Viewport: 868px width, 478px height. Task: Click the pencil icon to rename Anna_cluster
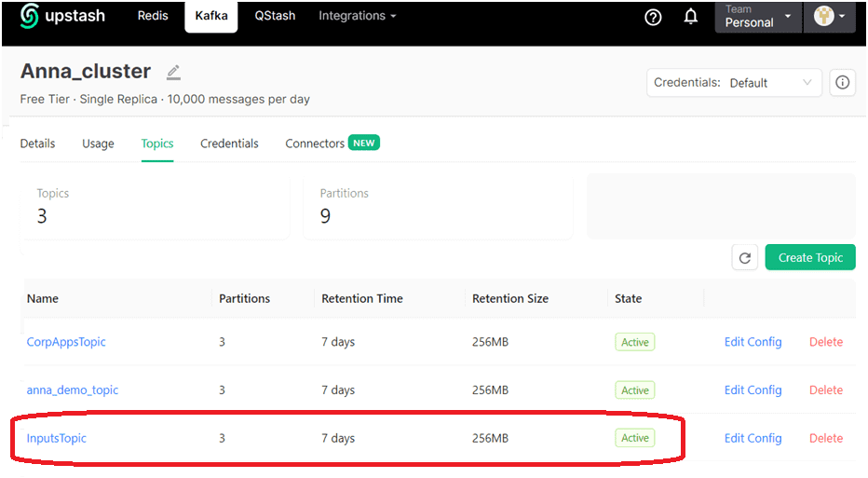click(x=173, y=72)
